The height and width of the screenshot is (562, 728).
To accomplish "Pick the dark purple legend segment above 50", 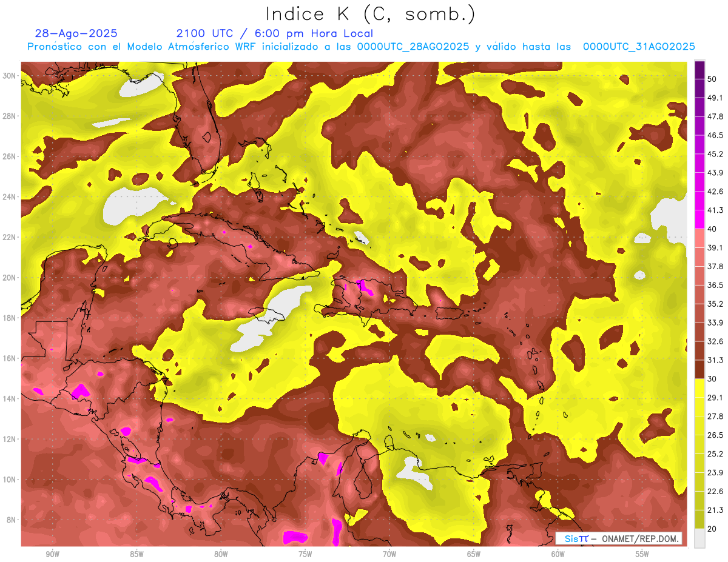I will point(700,70).
